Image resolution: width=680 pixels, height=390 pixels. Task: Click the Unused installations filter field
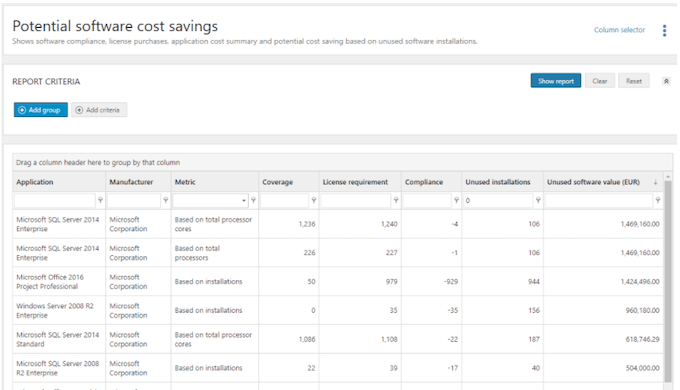tap(498, 200)
